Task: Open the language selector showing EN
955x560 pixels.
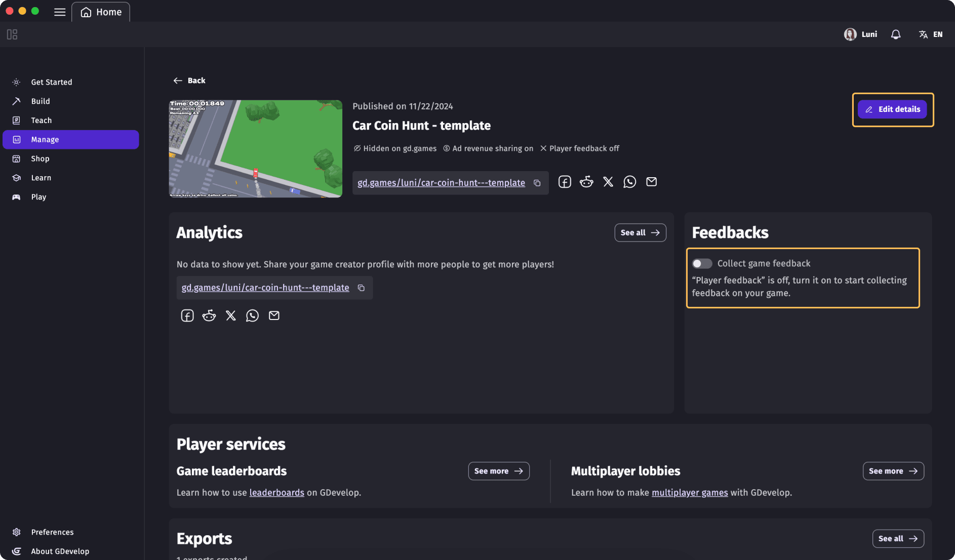Action: point(931,34)
